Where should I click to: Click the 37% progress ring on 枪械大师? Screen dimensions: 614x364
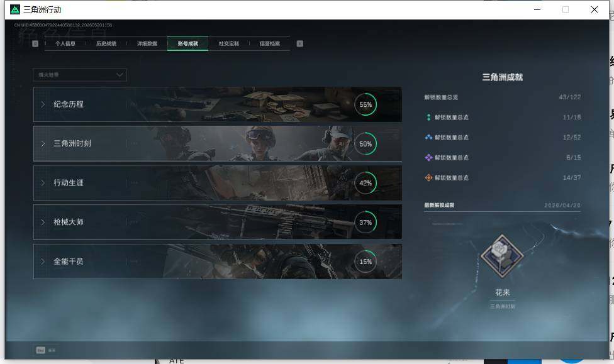pos(366,222)
